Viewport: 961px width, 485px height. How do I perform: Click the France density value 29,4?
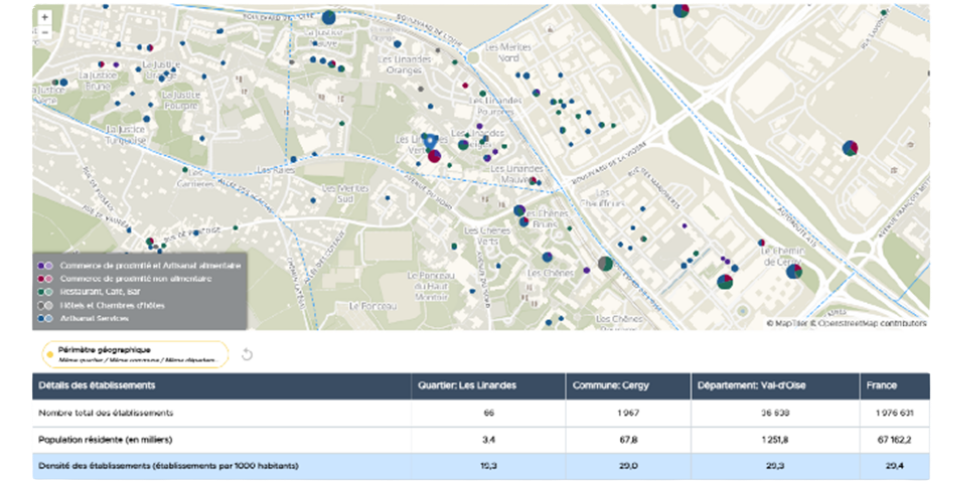pyautogui.click(x=895, y=466)
